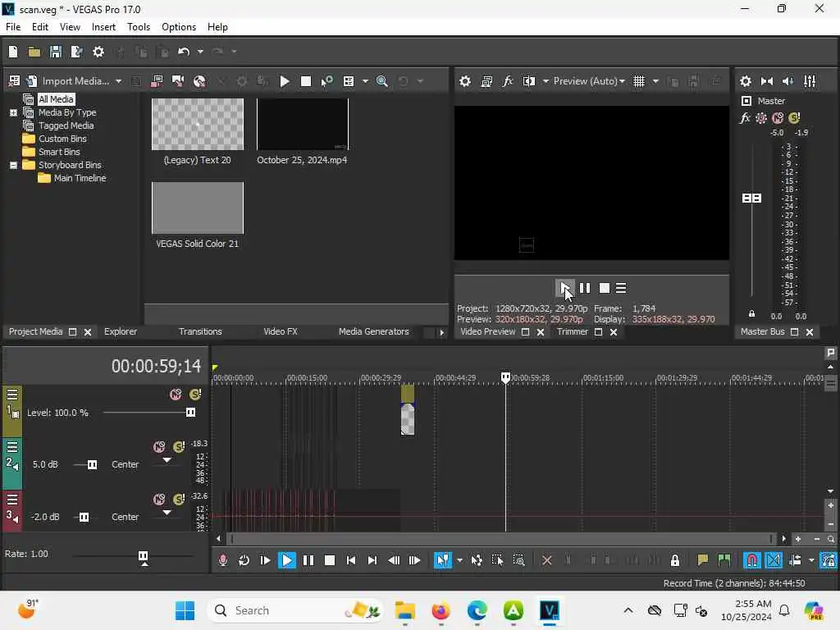Create a new project with the New icon
840x630 pixels.
pyautogui.click(x=13, y=52)
